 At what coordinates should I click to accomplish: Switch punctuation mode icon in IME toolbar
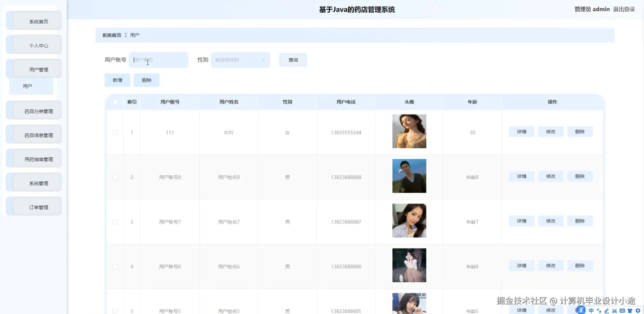[x=599, y=311]
